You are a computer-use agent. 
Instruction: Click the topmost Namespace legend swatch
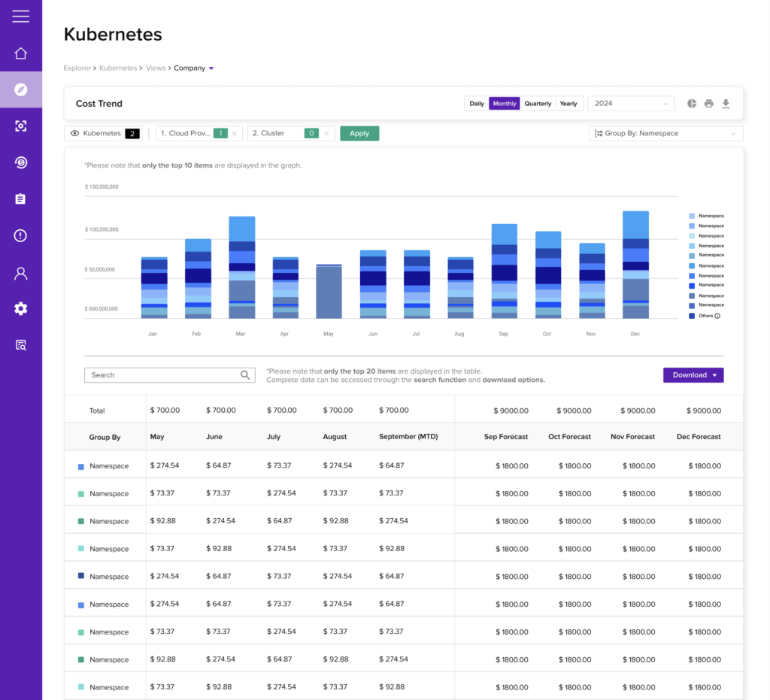692,216
